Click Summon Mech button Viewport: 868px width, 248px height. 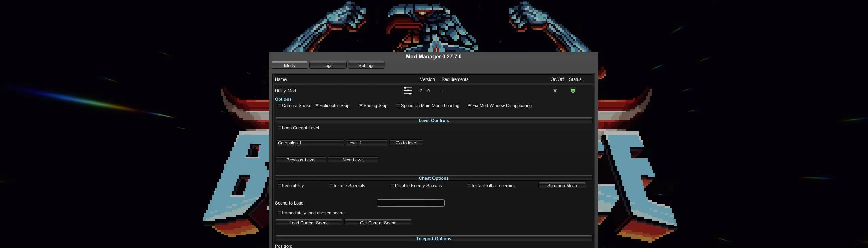(562, 185)
